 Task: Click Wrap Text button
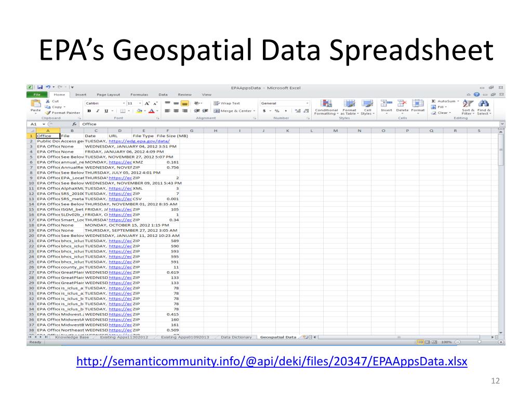click(x=227, y=103)
